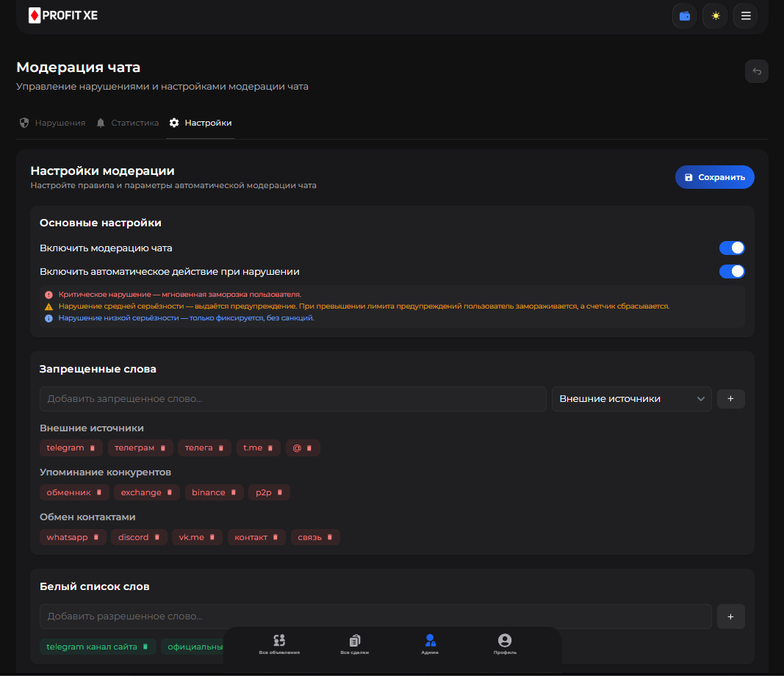The height and width of the screenshot is (676, 784).
Task: Toggle light theme via sun icon
Action: point(716,16)
